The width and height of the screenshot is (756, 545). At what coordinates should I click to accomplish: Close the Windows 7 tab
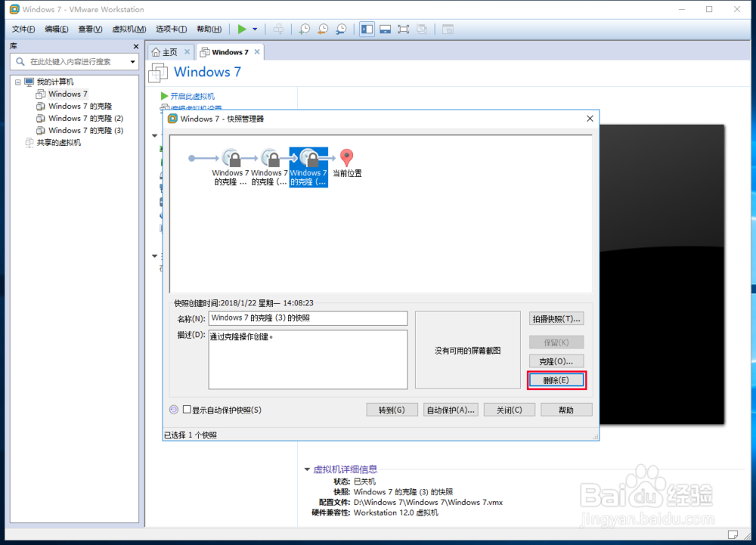coord(257,51)
